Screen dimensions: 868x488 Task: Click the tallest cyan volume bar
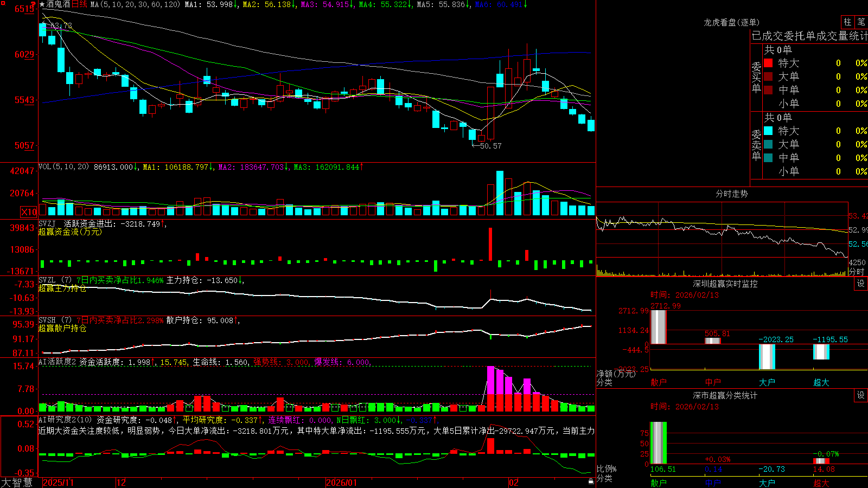tap(500, 194)
